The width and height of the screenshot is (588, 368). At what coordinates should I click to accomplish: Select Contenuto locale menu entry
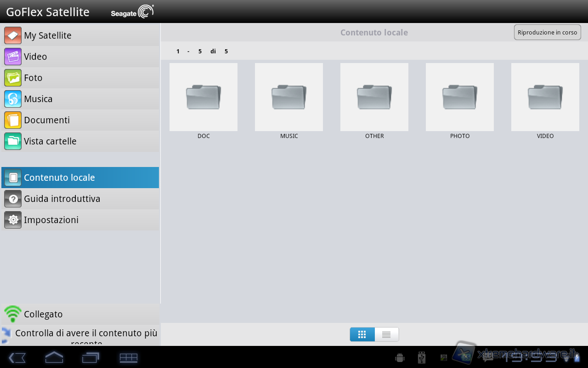[80, 178]
